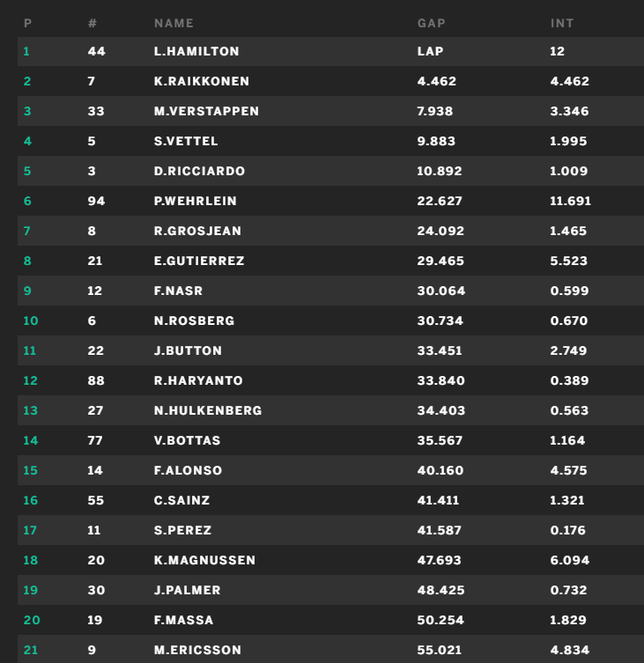The height and width of the screenshot is (663, 644).
Task: Click the K.RAIKKONEN driver name
Action: click(202, 81)
